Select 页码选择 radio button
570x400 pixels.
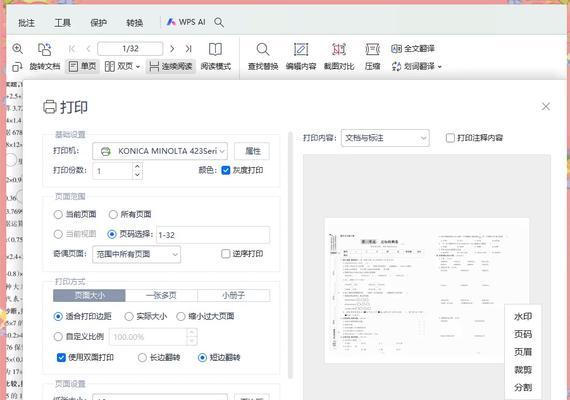112,234
